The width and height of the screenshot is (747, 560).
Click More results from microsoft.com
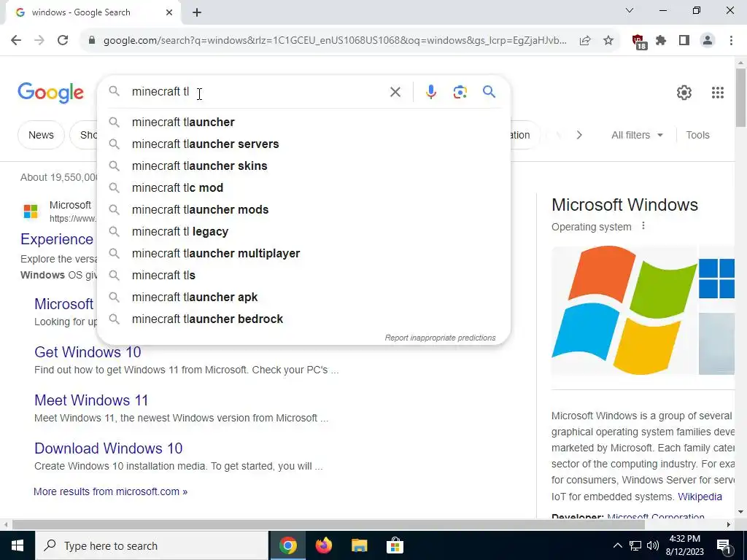[x=111, y=491]
